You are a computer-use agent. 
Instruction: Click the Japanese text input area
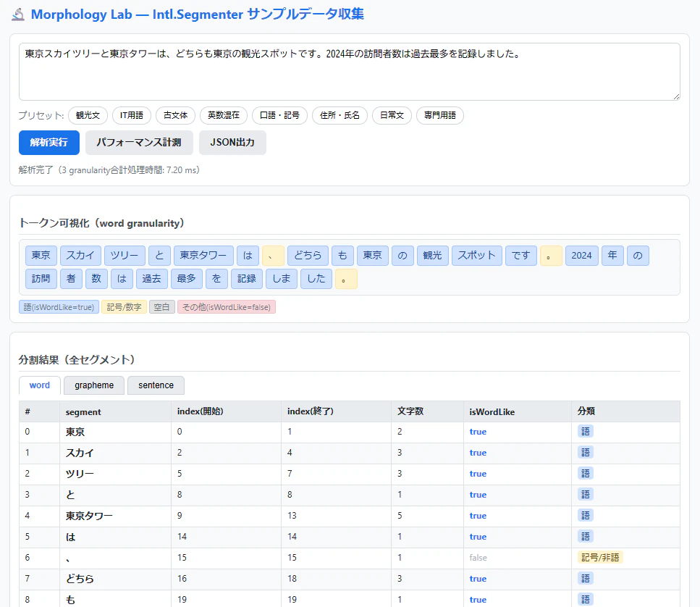pyautogui.click(x=350, y=72)
